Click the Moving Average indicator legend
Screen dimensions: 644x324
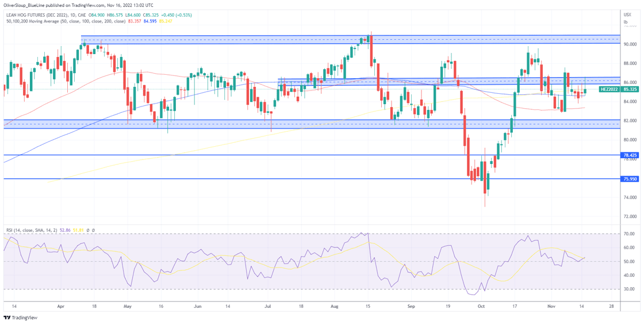(x=66, y=21)
